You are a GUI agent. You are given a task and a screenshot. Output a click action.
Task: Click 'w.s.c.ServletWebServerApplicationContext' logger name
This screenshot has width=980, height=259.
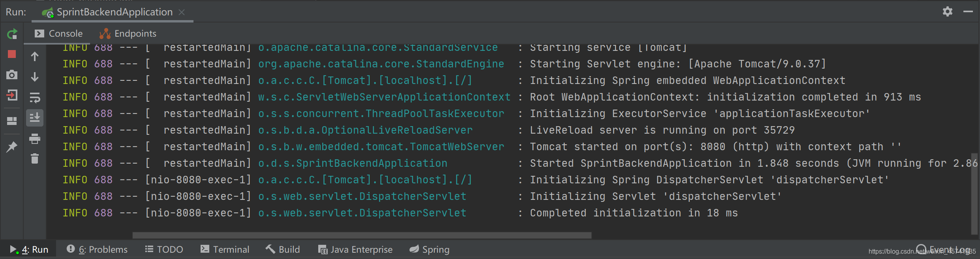pyautogui.click(x=384, y=97)
